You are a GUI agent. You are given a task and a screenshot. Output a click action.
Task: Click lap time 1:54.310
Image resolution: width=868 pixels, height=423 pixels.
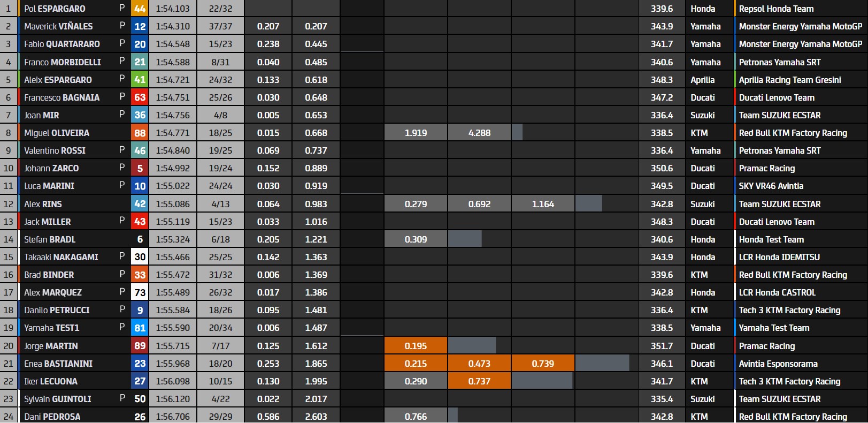pyautogui.click(x=173, y=26)
